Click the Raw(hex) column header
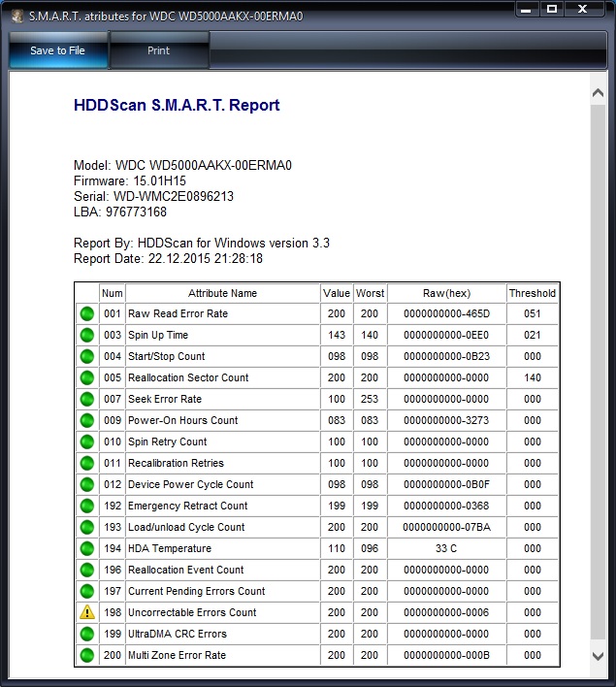Screen dimensions: 616x687 [446, 293]
